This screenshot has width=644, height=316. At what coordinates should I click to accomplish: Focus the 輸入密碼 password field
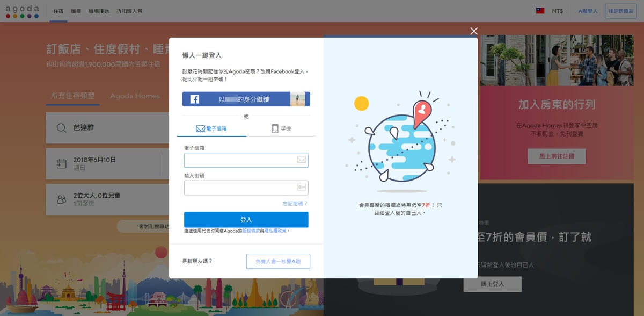pos(246,188)
